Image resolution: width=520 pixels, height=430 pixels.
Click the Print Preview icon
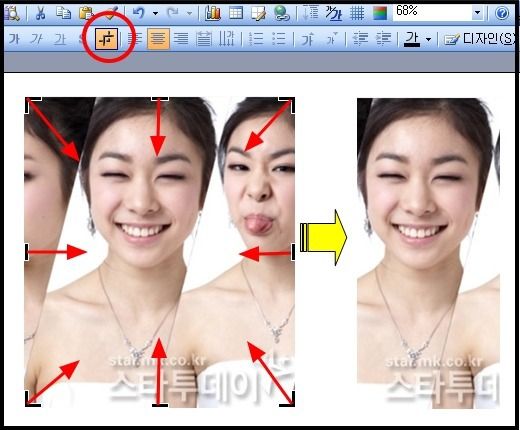point(12,13)
